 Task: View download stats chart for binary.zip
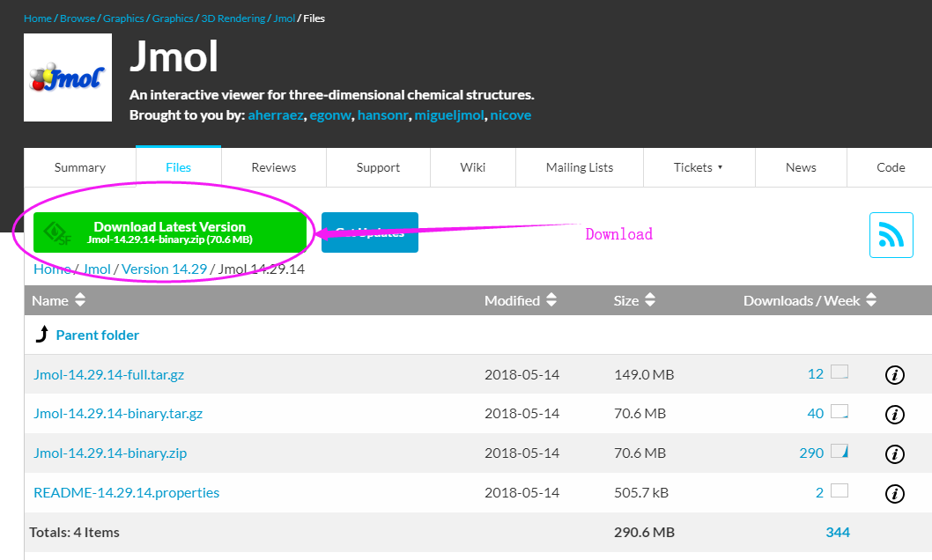click(x=839, y=453)
